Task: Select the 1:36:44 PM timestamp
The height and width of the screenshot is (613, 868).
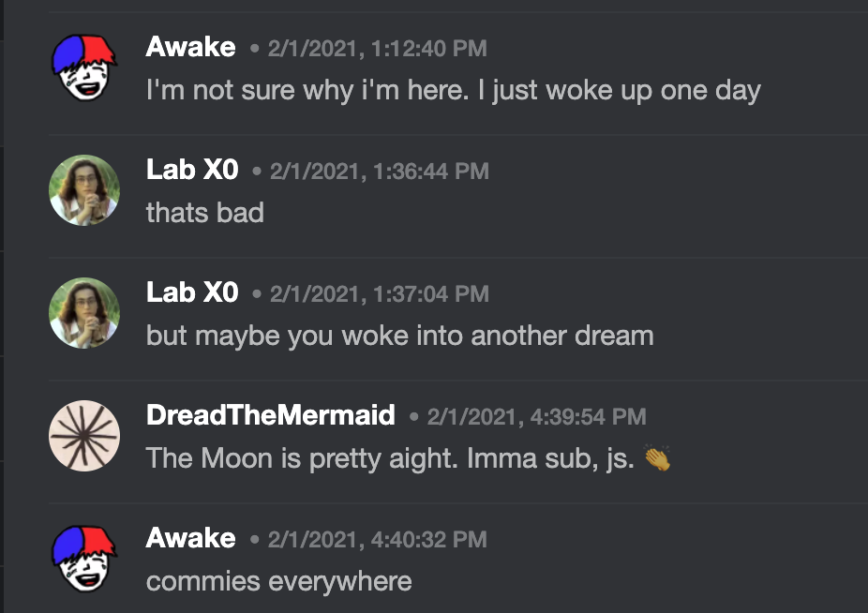Action: (x=379, y=171)
